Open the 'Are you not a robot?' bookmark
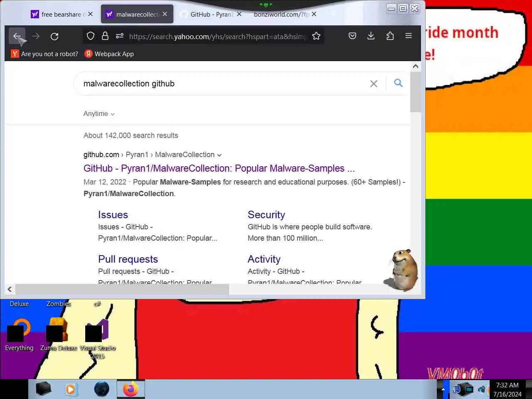Screen dimensions: 532x399 click(44, 54)
